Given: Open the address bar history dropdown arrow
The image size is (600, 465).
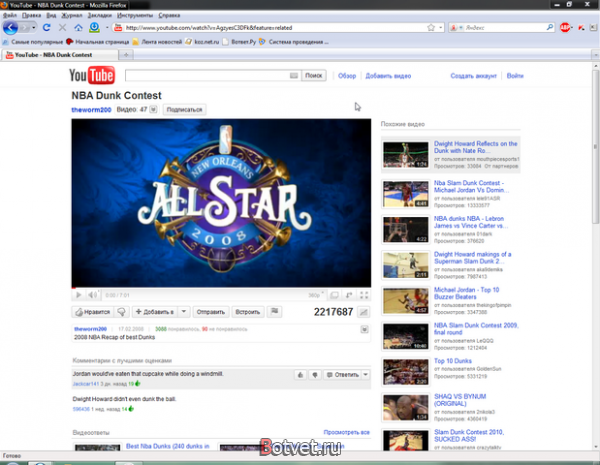Looking at the screenshot, I should 440,28.
